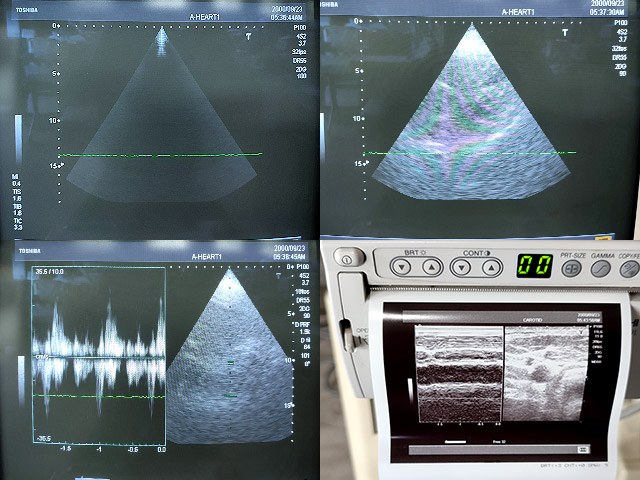The height and width of the screenshot is (480, 640).
Task: Select P100 on the 05:37:30AM screen
Action: [x=620, y=22]
